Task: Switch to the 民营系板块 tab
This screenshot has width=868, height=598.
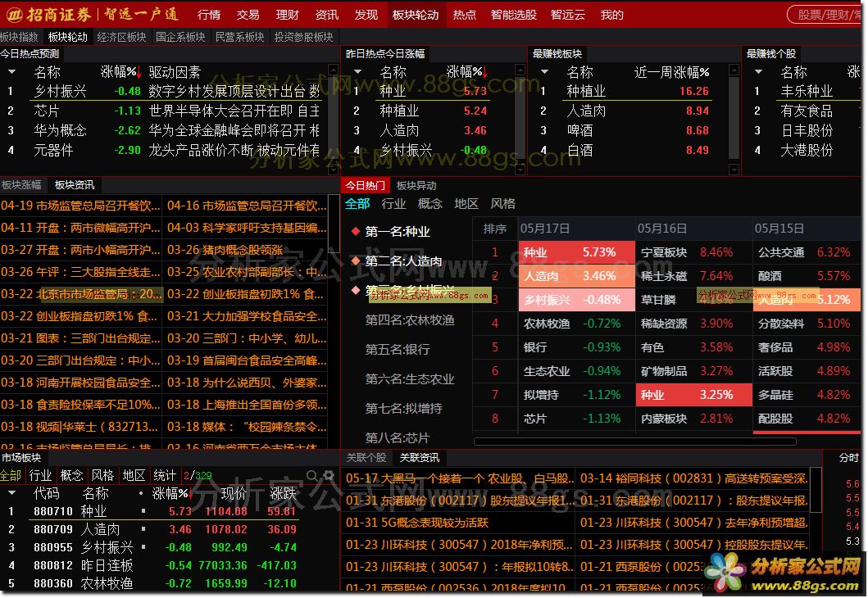Action: pyautogui.click(x=239, y=37)
